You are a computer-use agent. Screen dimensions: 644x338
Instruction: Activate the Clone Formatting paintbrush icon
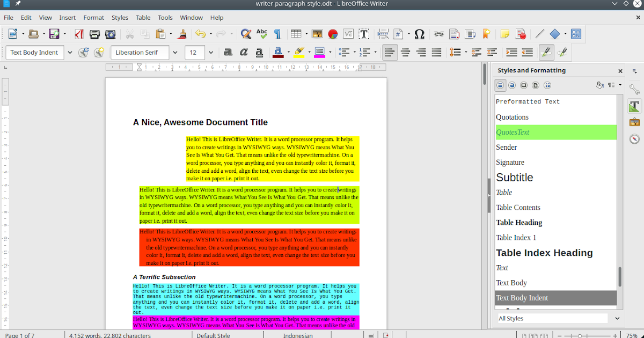[x=181, y=33]
